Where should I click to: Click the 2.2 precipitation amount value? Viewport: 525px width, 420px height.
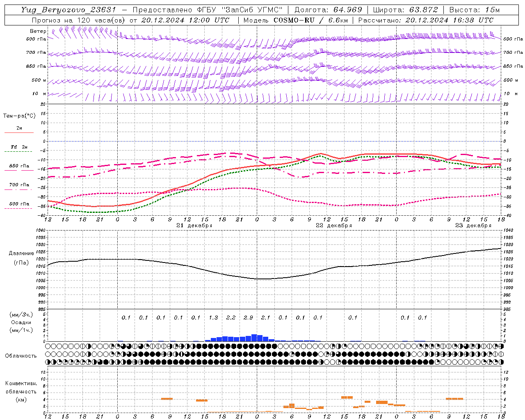tap(231, 317)
